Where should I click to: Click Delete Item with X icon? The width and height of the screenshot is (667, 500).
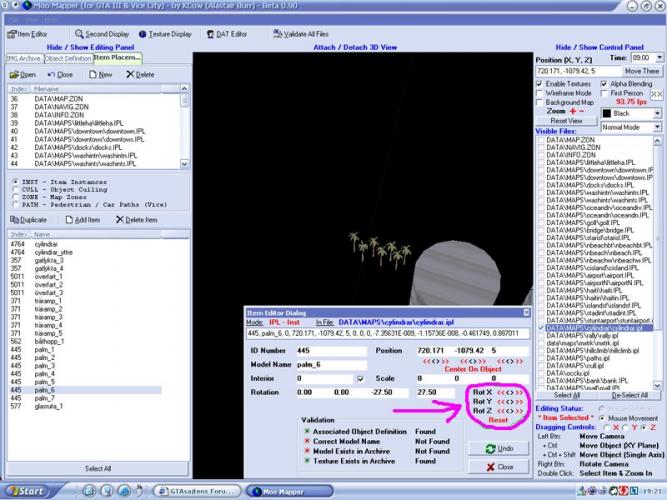pyautogui.click(x=133, y=219)
